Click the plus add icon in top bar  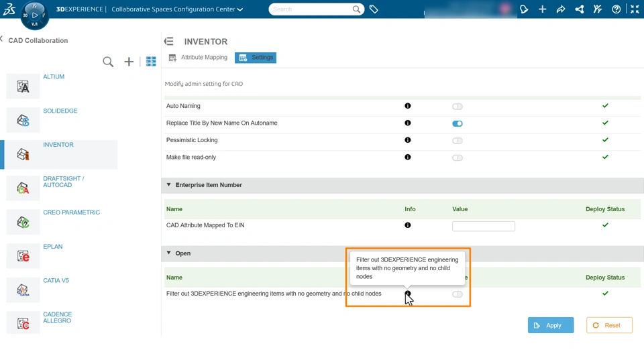tap(543, 9)
